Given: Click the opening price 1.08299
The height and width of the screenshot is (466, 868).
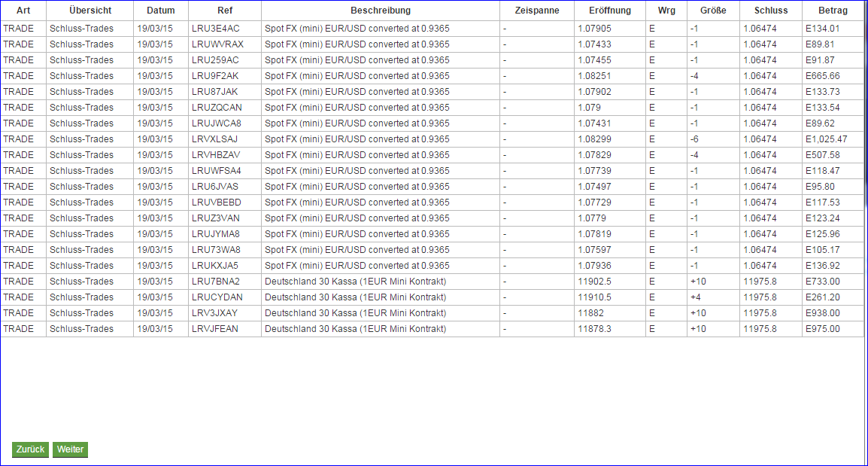Looking at the screenshot, I should [x=595, y=139].
